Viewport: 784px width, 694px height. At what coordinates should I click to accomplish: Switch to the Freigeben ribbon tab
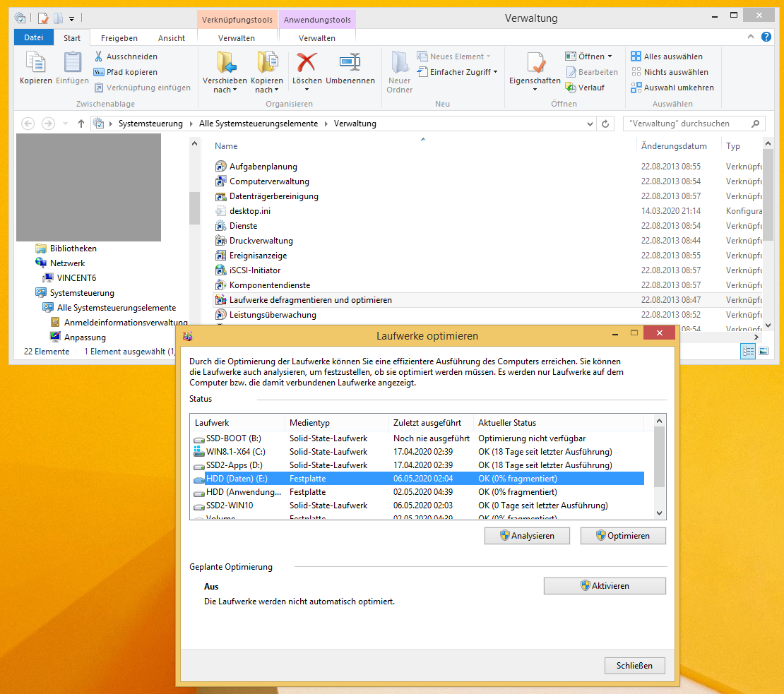point(119,38)
